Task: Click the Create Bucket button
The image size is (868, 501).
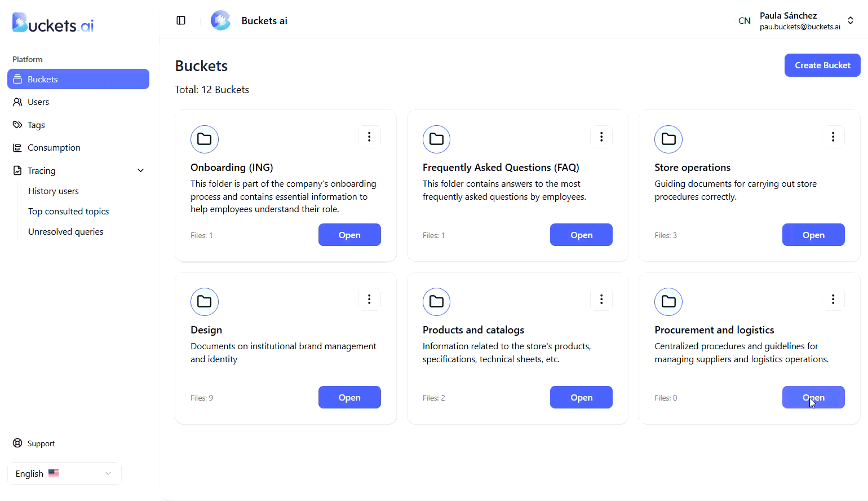Action: point(822,65)
